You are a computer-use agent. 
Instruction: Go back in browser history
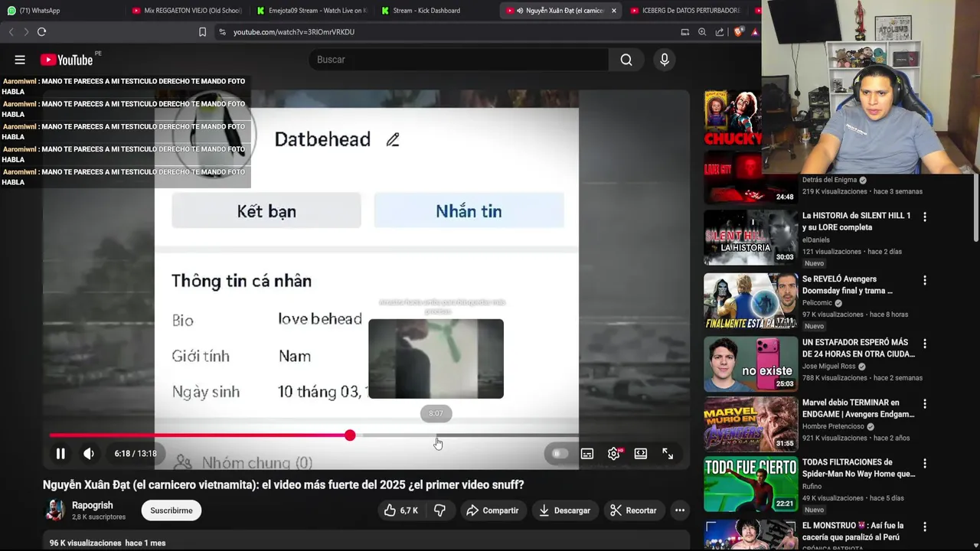[x=11, y=31]
